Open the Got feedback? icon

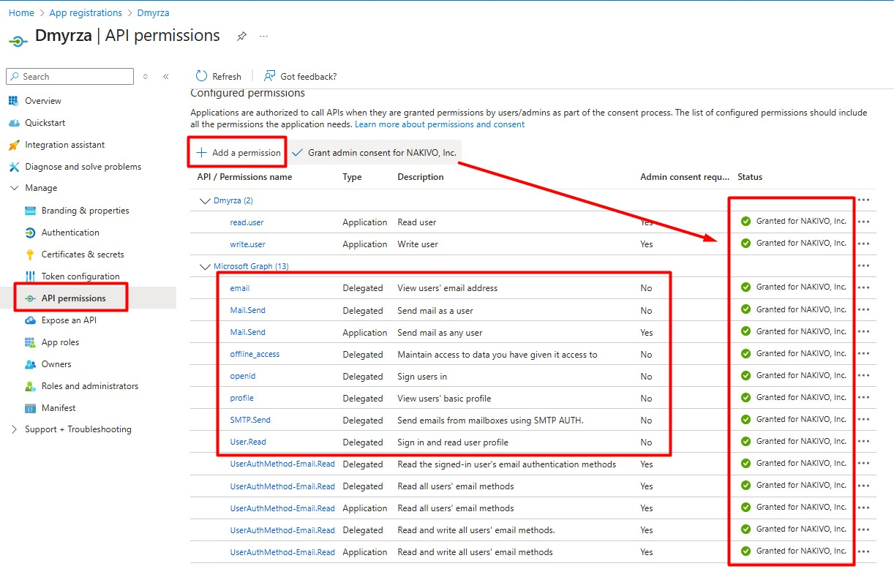point(270,76)
